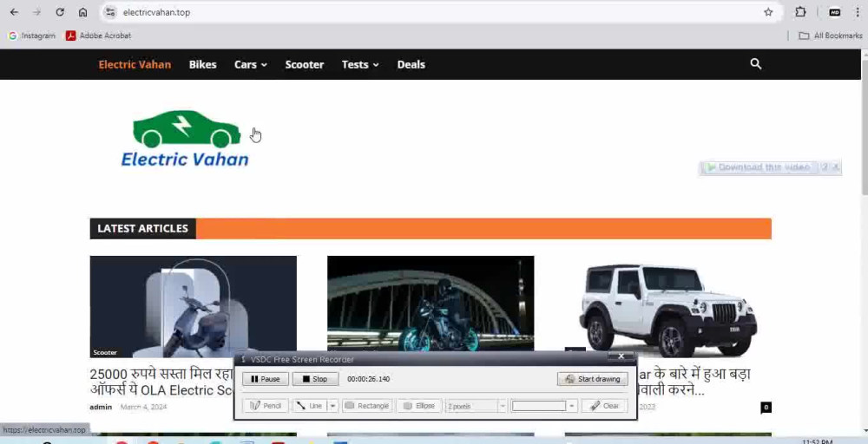Open the Adobe Acrobat bookmark
Screen dimensions: 868x444
[x=99, y=36]
